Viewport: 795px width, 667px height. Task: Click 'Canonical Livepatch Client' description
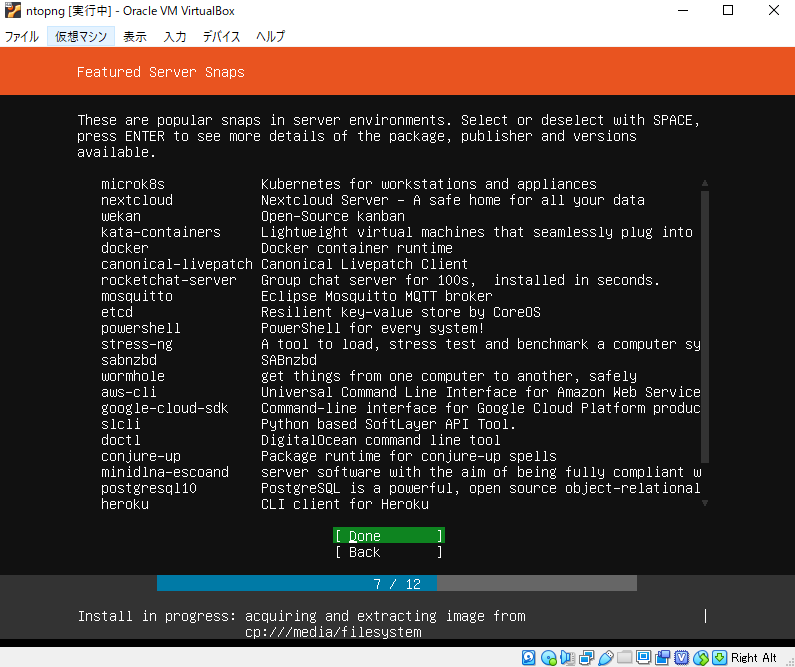click(x=364, y=264)
